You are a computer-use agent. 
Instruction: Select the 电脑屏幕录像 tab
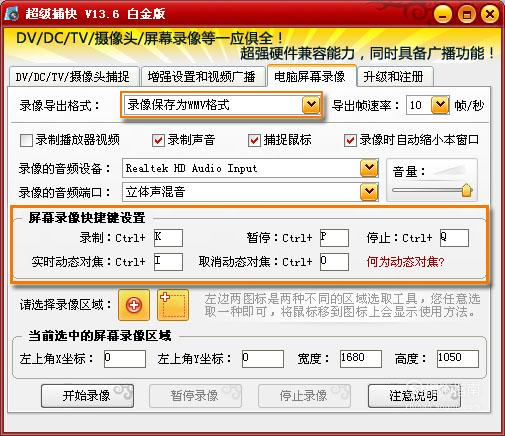pyautogui.click(x=311, y=76)
